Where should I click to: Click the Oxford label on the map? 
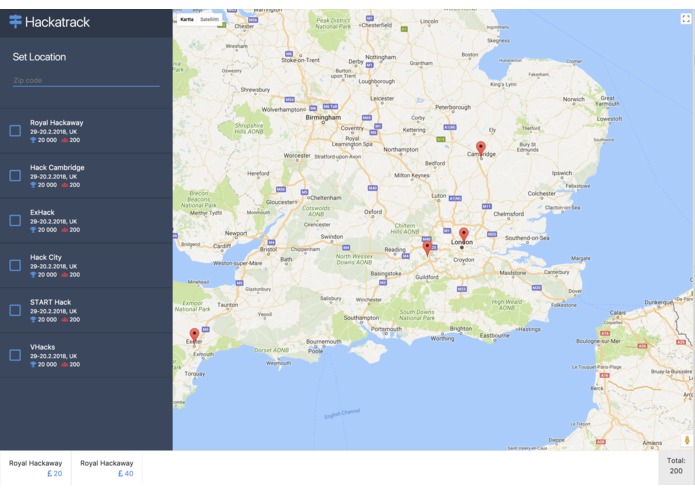pos(373,212)
